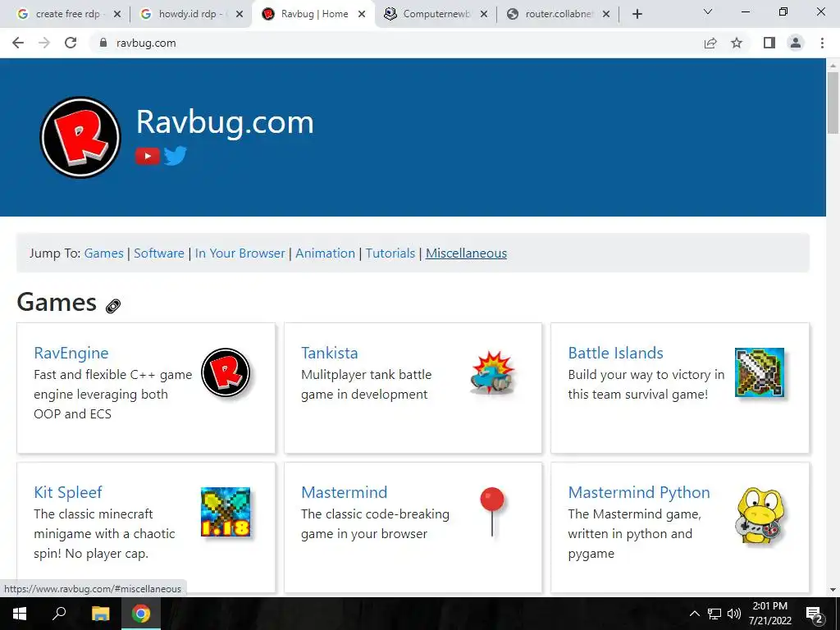Click the scrollbar down arrow
Screen dimensions: 840x630
833,590
